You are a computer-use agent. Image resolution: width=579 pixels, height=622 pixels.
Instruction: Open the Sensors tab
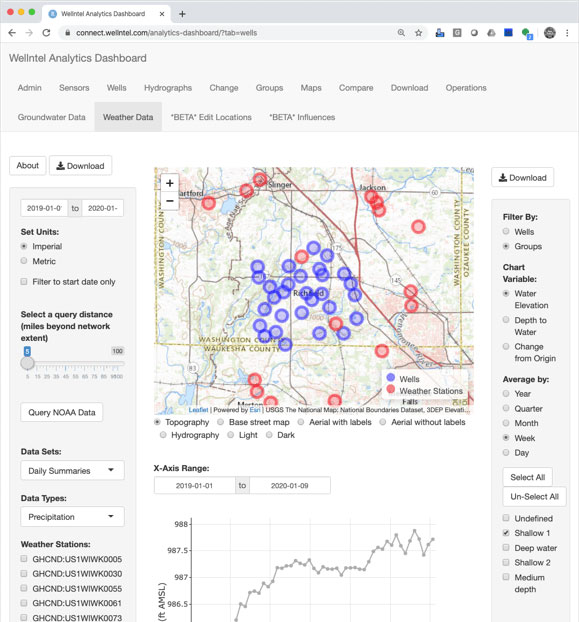[74, 88]
